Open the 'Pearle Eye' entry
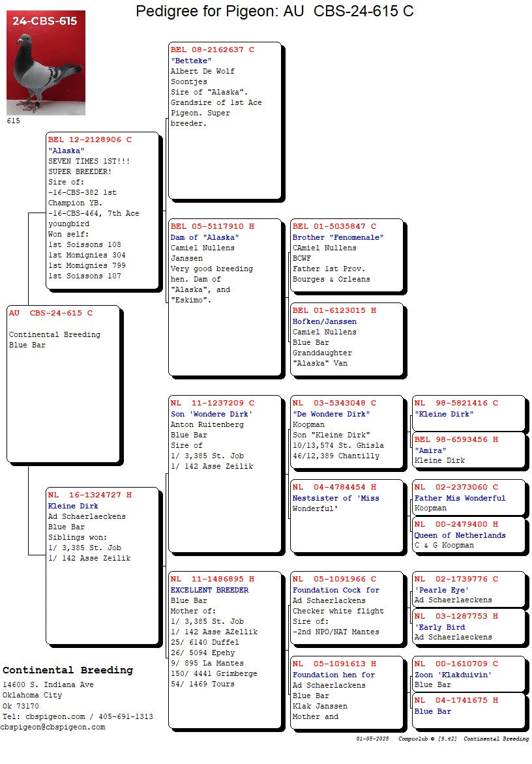532x764 pixels. (x=441, y=590)
